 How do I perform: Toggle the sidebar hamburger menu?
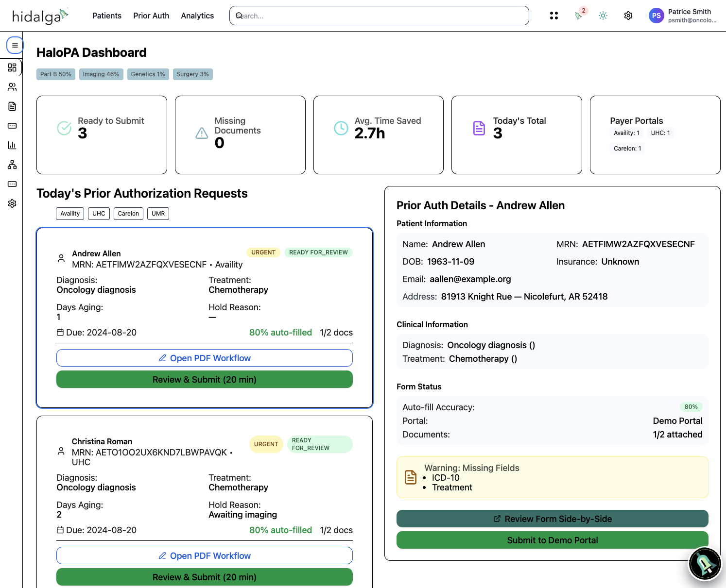coord(15,45)
